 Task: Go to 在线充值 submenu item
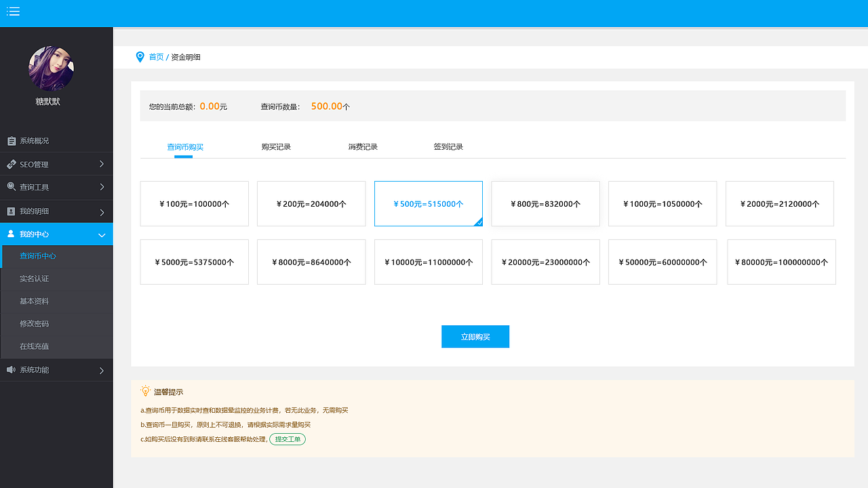(x=56, y=346)
